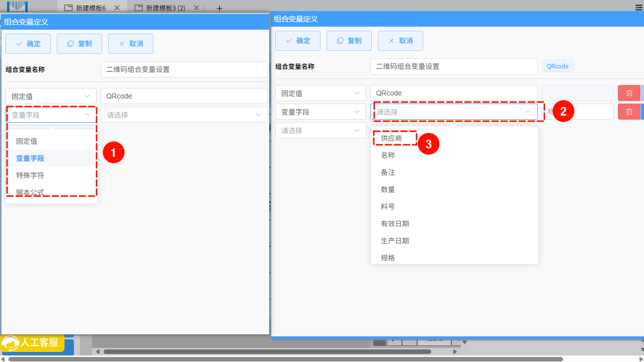This screenshot has height=362, width=644.
Task: Click the canvas horizontal scrollbar left arrow
Action: tap(98, 351)
